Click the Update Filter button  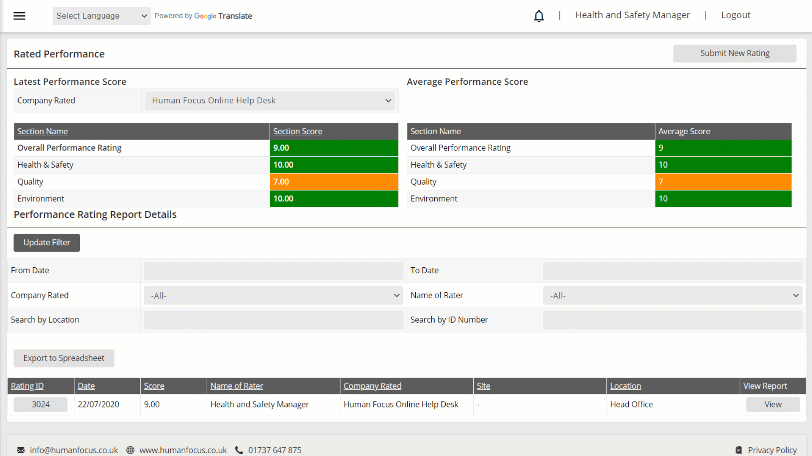click(x=47, y=243)
